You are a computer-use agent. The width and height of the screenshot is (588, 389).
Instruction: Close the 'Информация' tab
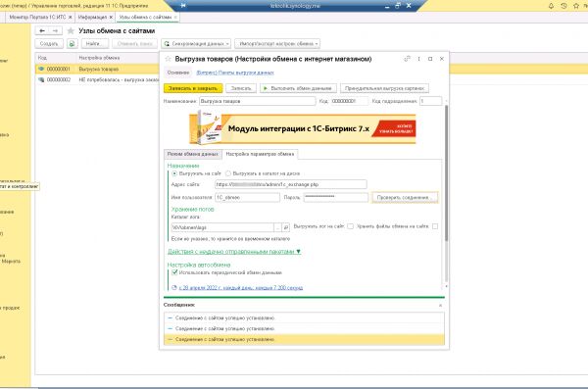[111, 18]
